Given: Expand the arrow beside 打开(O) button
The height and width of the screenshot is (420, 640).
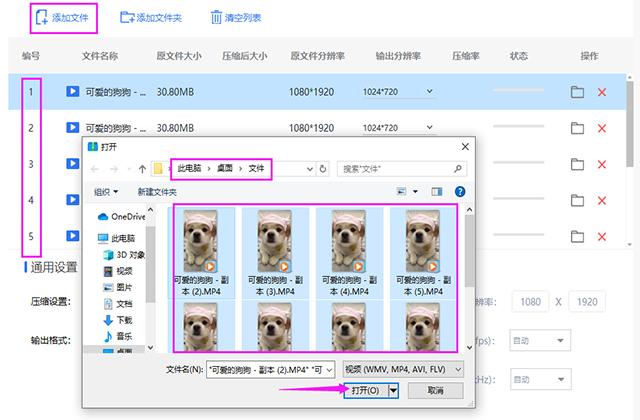Looking at the screenshot, I should (x=393, y=391).
